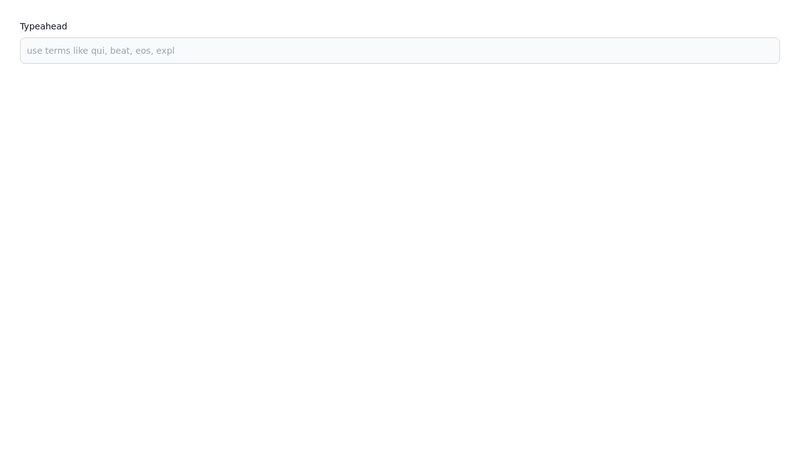Click the right end of the typeahead input

(765, 50)
